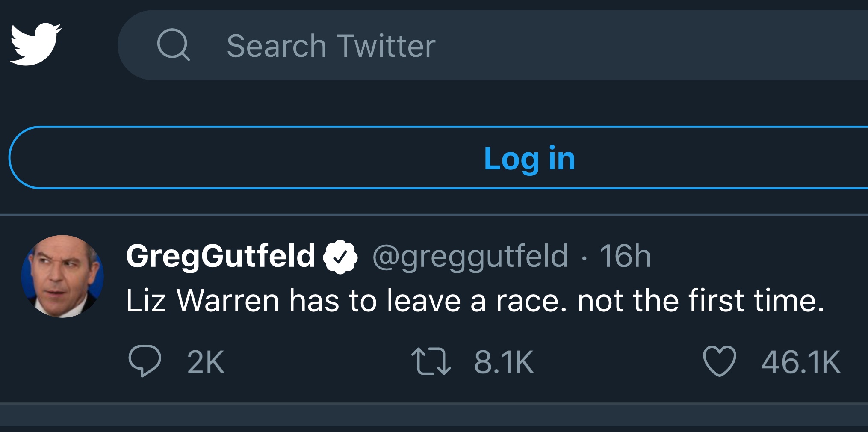Open Greg Gutfeld's profile picture
Screen dimensions: 868x432
pos(62,276)
